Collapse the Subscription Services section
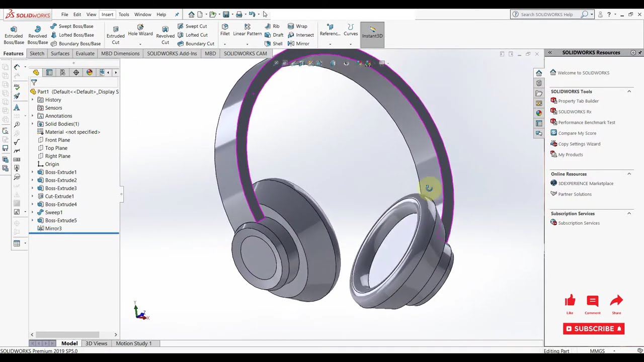 [x=629, y=214]
